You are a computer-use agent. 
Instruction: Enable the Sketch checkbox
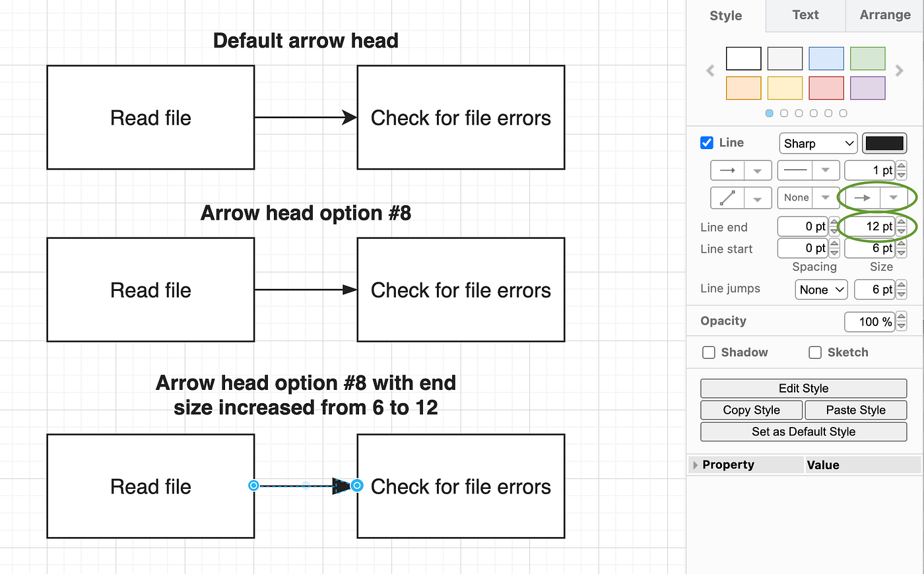coord(815,352)
